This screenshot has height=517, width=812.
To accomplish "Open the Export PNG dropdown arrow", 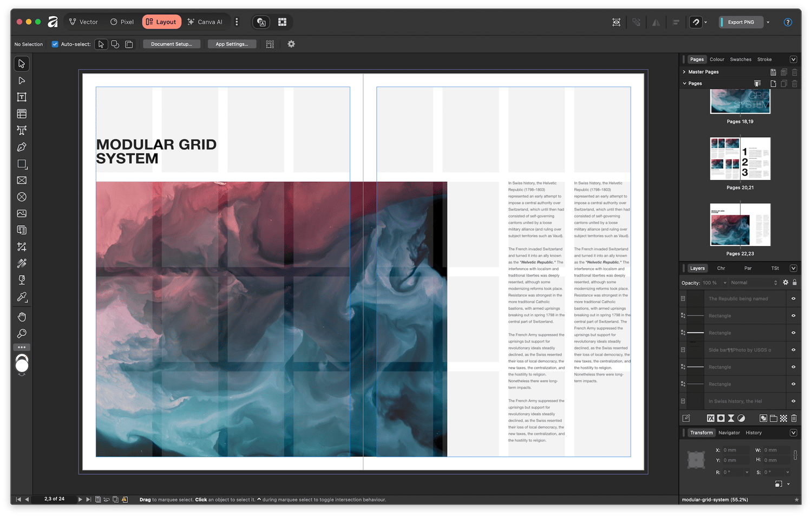I will 768,22.
